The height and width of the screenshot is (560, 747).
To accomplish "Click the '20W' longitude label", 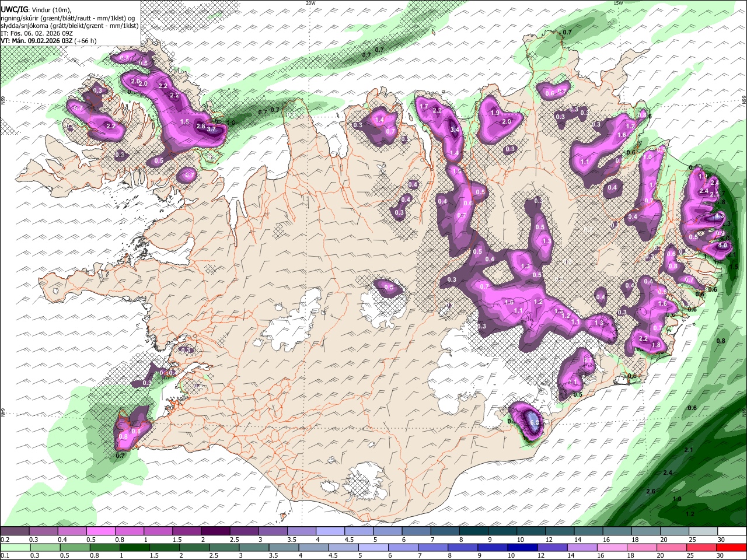I will 310,3.
